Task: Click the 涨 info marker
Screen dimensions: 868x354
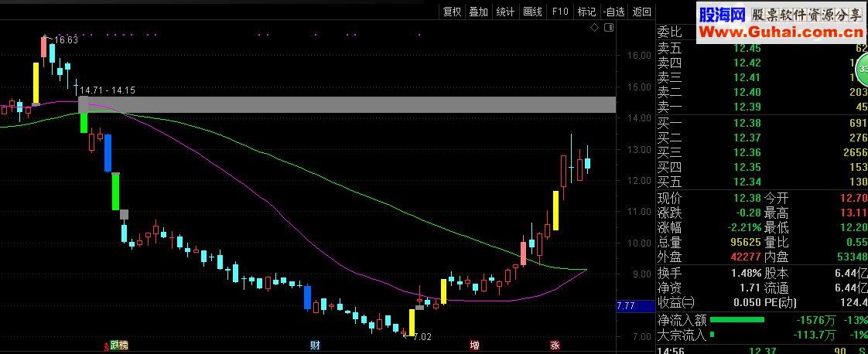Action: 555,345
